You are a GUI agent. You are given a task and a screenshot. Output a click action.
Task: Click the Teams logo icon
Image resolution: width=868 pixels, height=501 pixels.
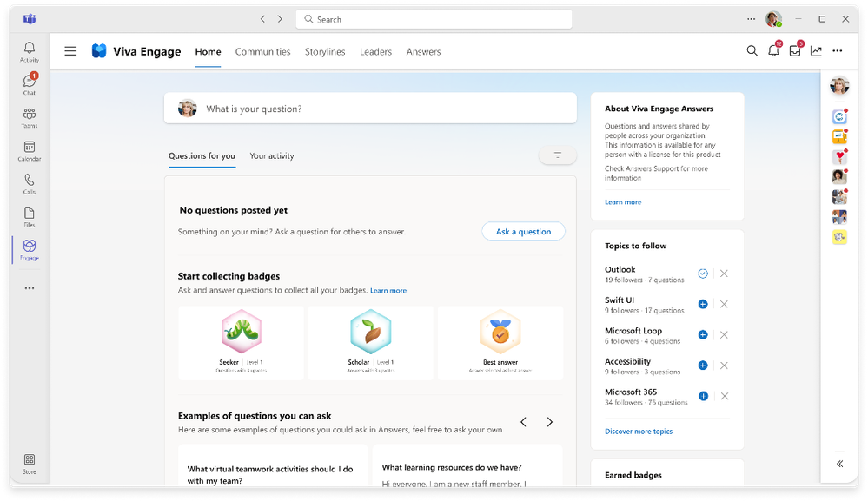tap(30, 19)
